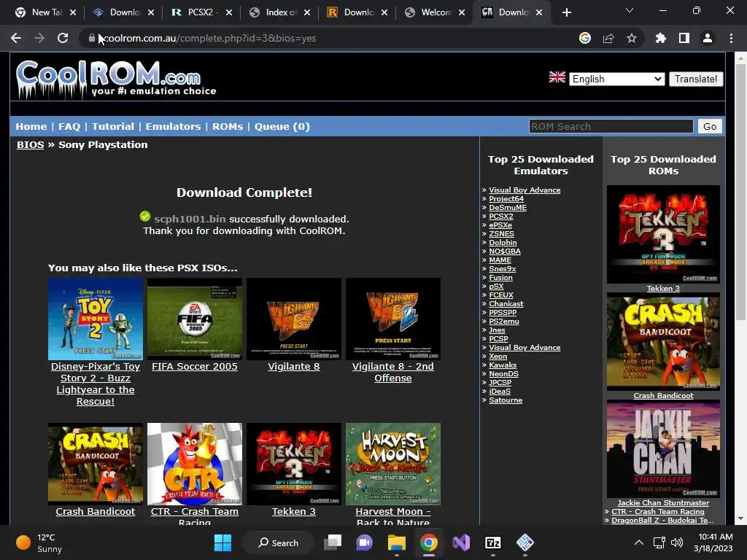Viewport: 747px width, 560px height.
Task: Close the New Tab tab
Action: (x=73, y=12)
